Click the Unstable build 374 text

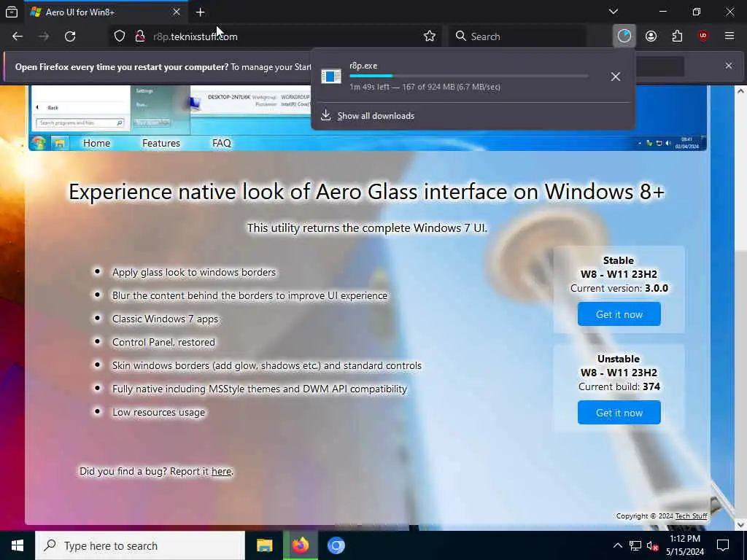tap(619, 386)
